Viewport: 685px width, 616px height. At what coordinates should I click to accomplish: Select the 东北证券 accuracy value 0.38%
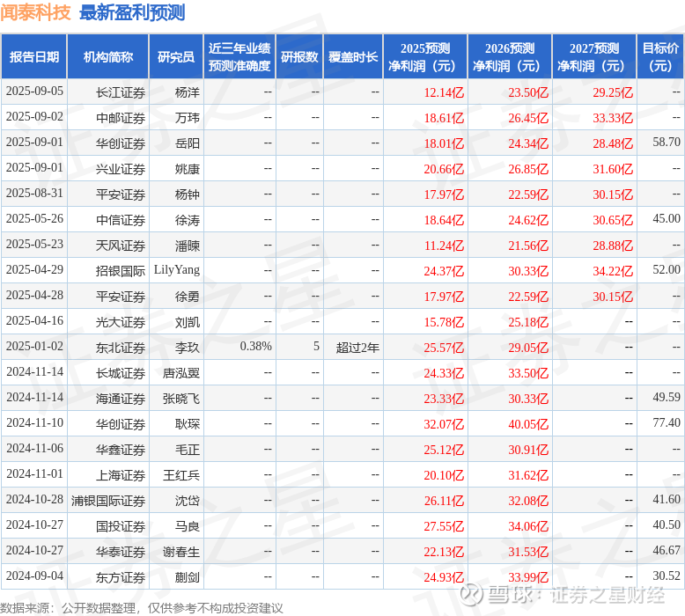[255, 347]
